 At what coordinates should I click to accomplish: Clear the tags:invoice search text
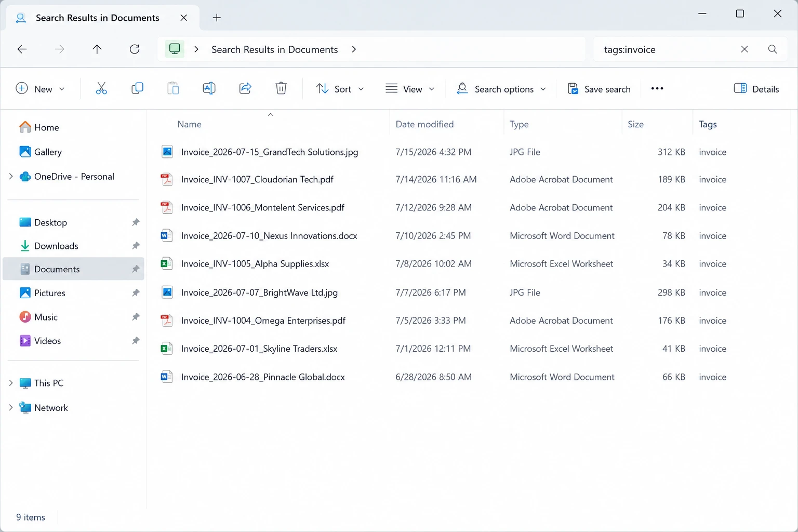[744, 49]
